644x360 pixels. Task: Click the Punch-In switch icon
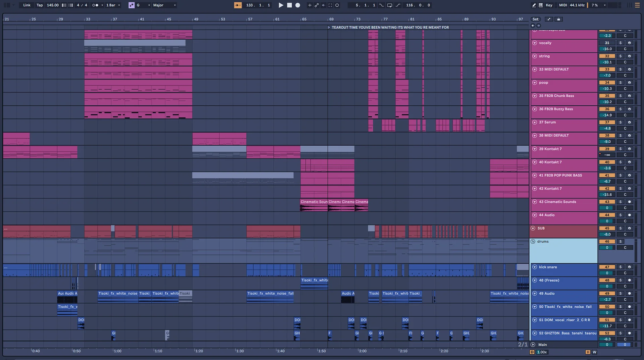coord(381,5)
